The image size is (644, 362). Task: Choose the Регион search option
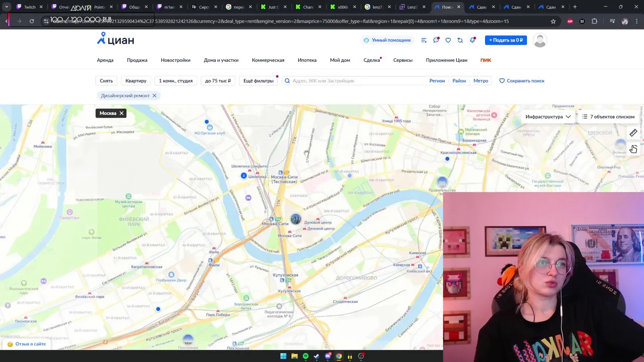[437, 80]
